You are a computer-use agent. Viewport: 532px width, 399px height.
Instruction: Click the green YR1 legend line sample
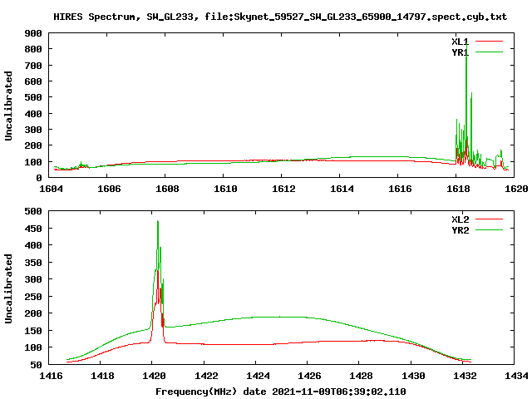point(489,52)
